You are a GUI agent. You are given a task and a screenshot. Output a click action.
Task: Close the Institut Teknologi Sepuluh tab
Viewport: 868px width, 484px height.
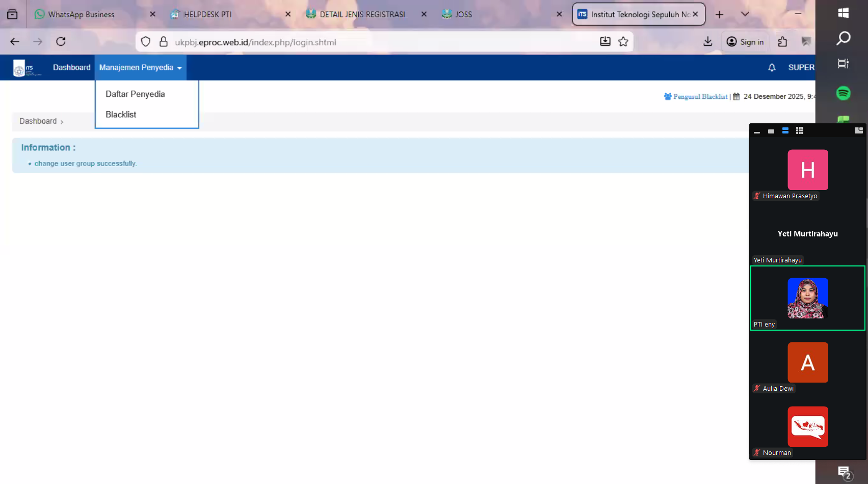695,14
